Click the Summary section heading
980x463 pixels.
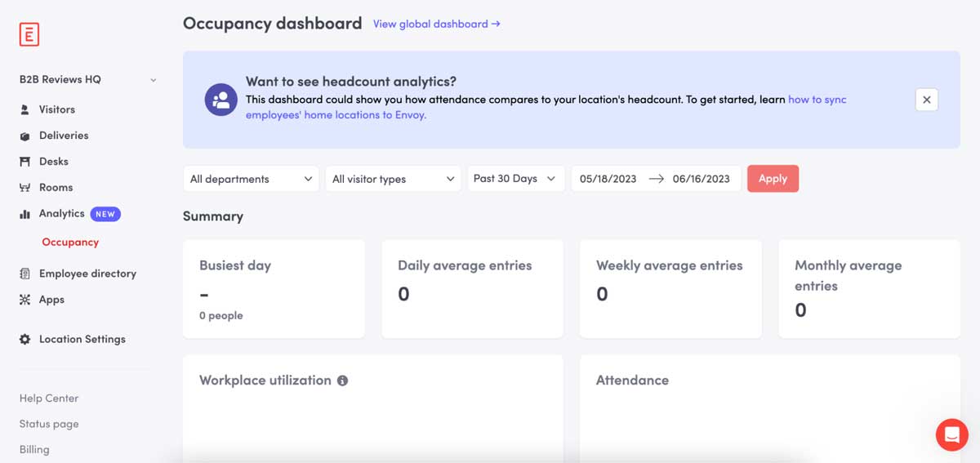click(213, 216)
